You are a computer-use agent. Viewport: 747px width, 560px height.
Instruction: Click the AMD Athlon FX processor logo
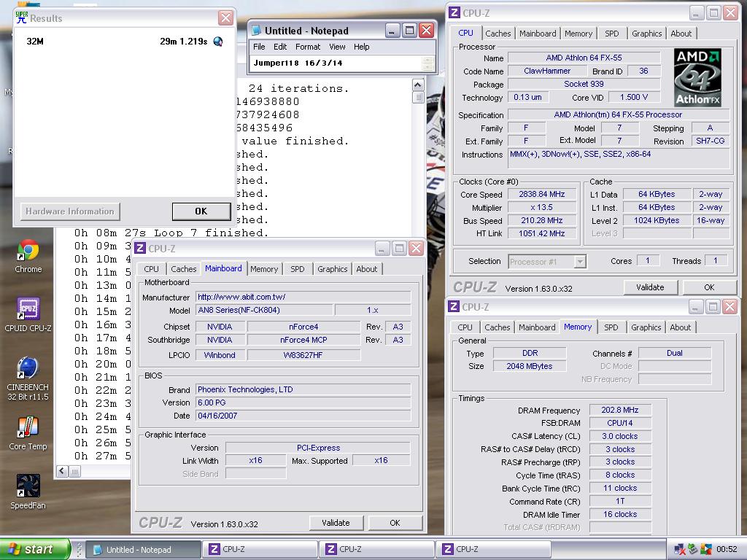697,77
